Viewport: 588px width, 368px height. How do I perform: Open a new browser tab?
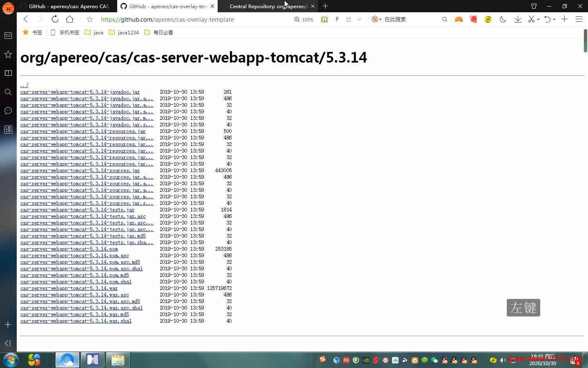click(325, 6)
